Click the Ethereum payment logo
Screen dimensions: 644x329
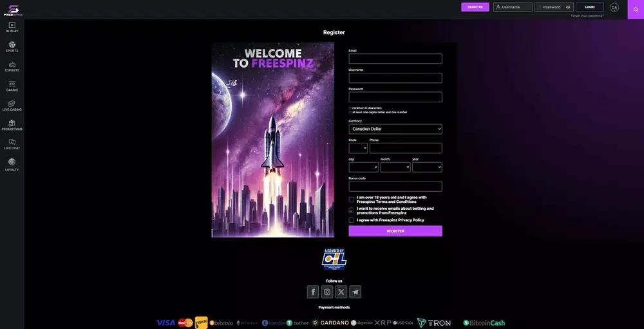[248, 323]
